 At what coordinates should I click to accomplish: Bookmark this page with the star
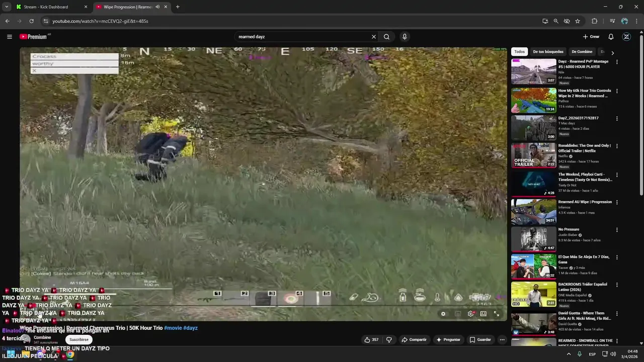pyautogui.click(x=578, y=21)
